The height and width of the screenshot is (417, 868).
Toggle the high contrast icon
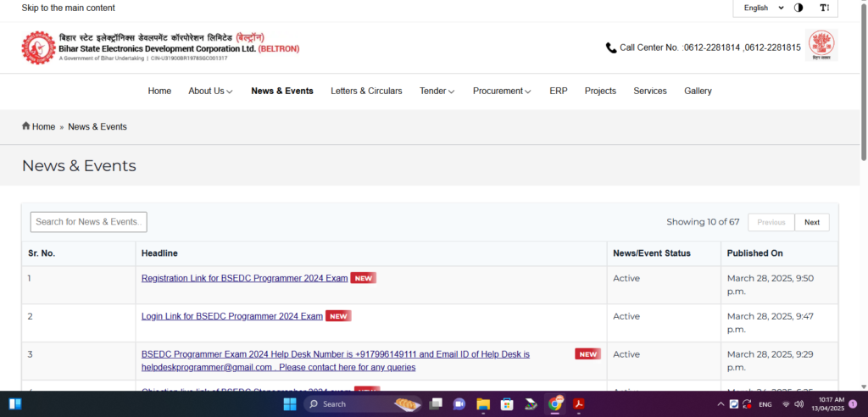[798, 8]
